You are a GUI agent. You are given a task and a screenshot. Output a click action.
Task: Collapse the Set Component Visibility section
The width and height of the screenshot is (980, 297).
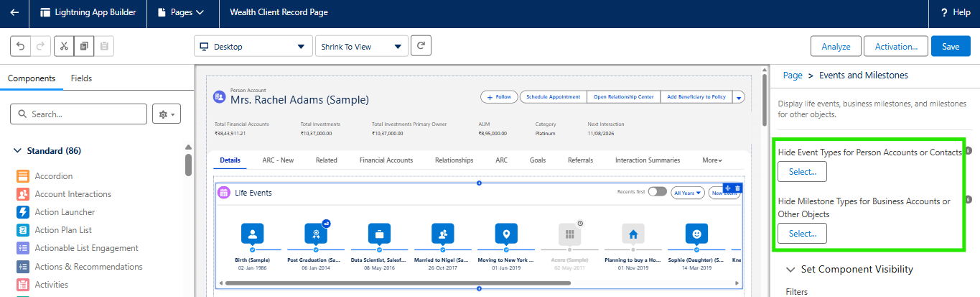[x=790, y=270]
